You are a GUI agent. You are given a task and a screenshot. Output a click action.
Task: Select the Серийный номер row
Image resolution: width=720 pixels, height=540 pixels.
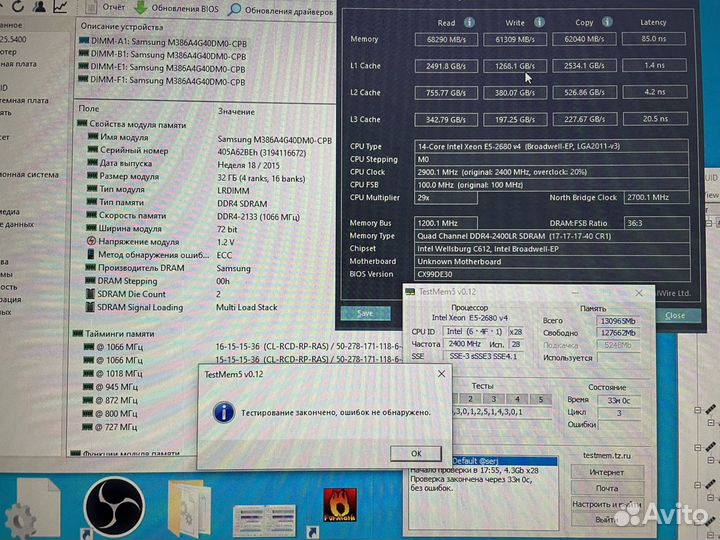[x=197, y=151]
